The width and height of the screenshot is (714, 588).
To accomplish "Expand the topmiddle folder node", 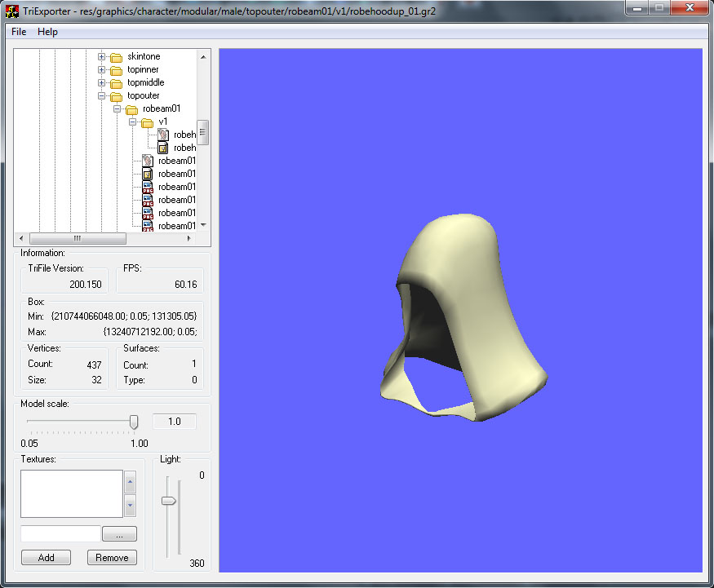I will click(102, 83).
